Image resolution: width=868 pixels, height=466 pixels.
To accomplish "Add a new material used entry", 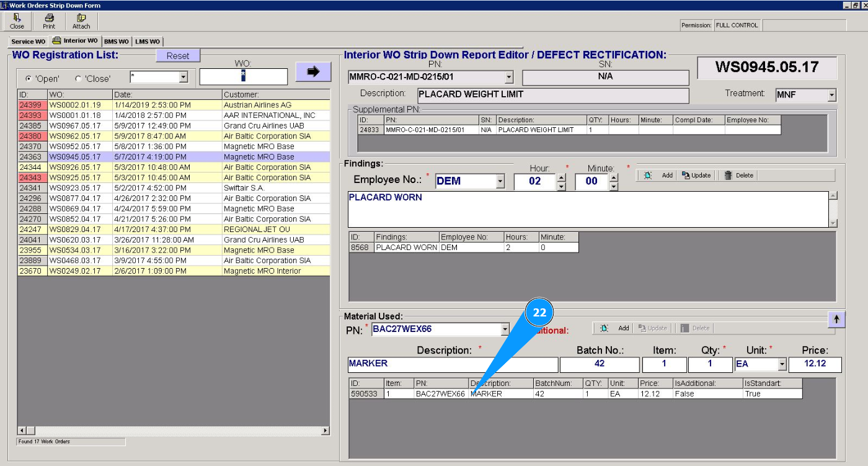I will coord(615,328).
